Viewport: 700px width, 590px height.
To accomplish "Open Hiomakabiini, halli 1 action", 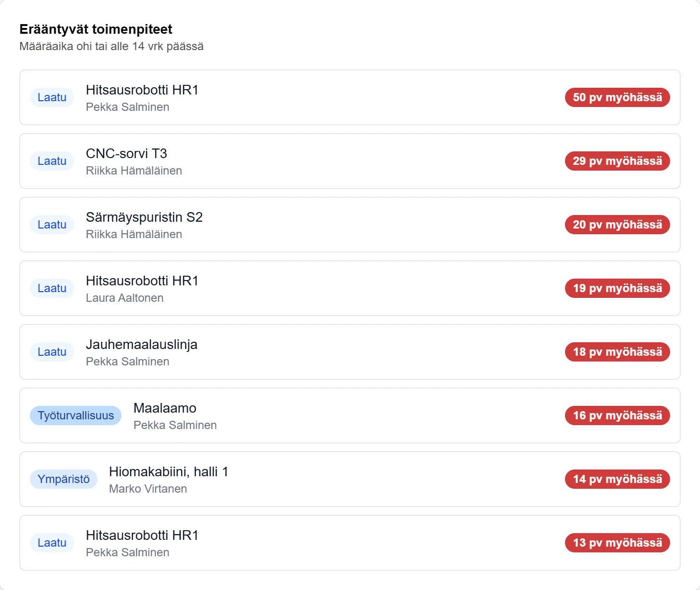I will tap(350, 479).
